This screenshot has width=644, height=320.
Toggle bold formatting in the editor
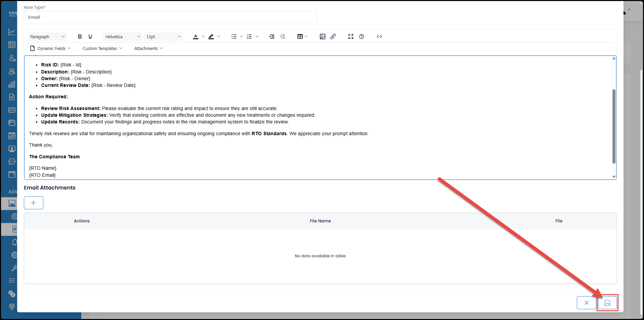coord(80,37)
